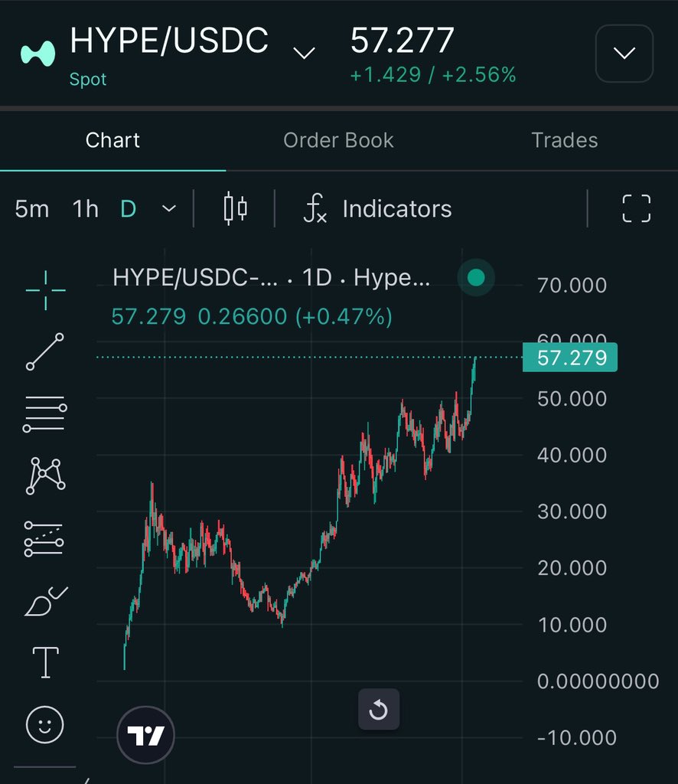Open the horizontal lines tool
This screenshot has width=678, height=784.
click(x=45, y=413)
